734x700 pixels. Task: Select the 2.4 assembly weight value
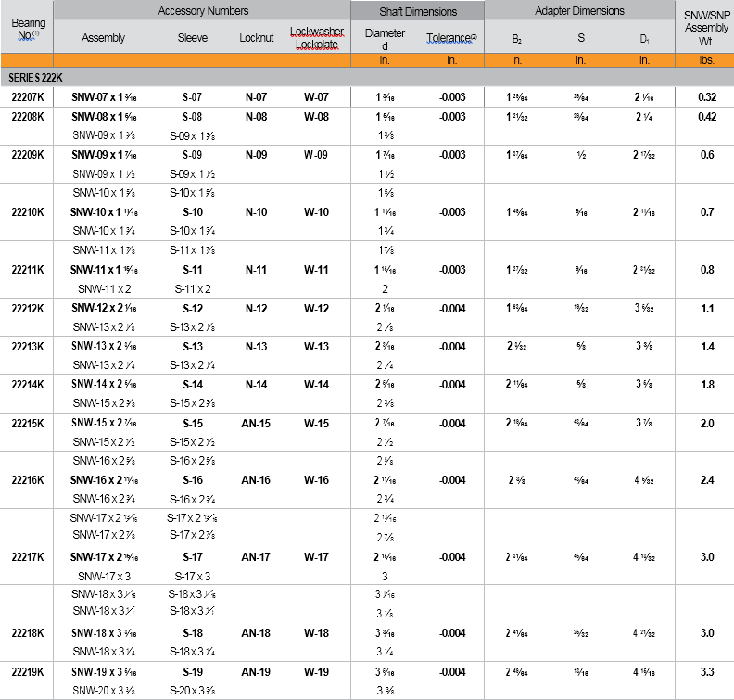707,480
